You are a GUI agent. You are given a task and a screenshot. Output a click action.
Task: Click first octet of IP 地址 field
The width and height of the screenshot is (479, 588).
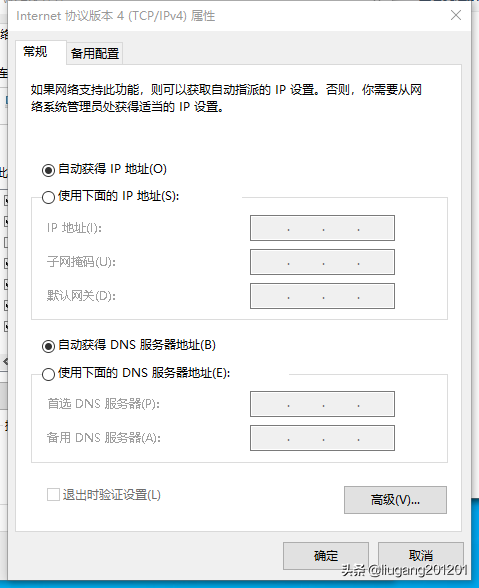tap(270, 228)
